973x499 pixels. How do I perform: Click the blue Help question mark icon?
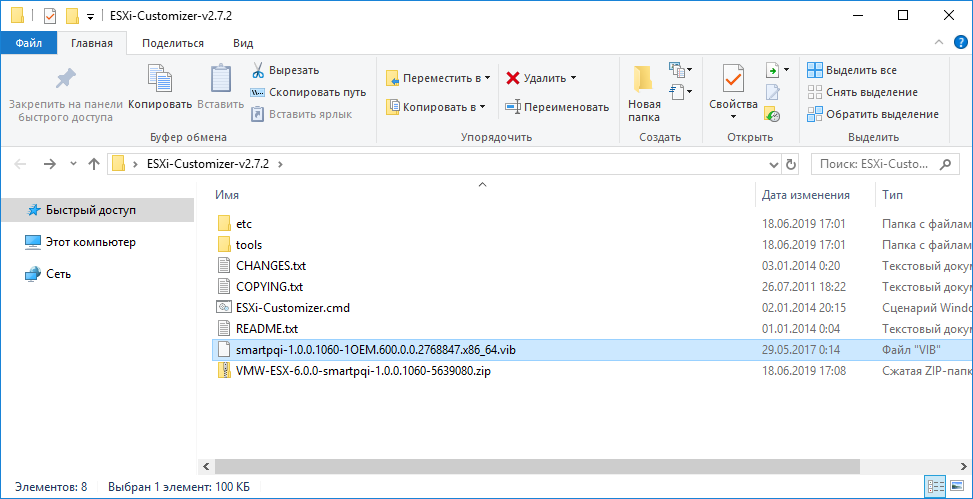[x=960, y=43]
